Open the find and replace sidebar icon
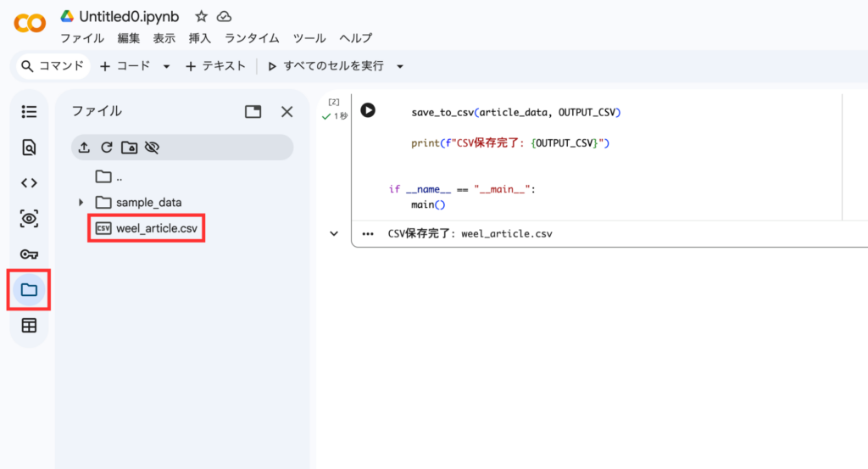This screenshot has width=868, height=469. pos(29,148)
